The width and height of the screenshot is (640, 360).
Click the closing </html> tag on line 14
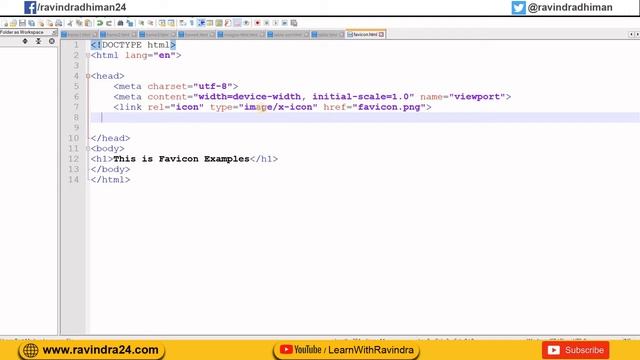click(x=110, y=180)
